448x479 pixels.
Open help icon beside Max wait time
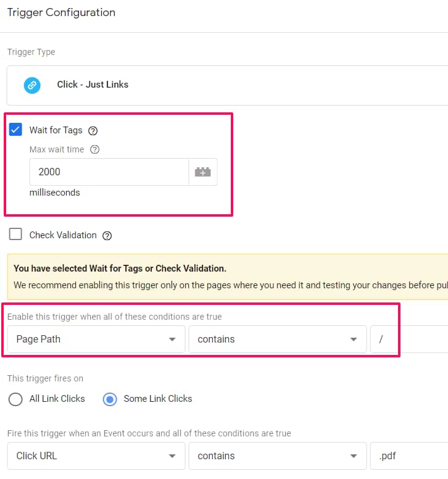tap(94, 149)
